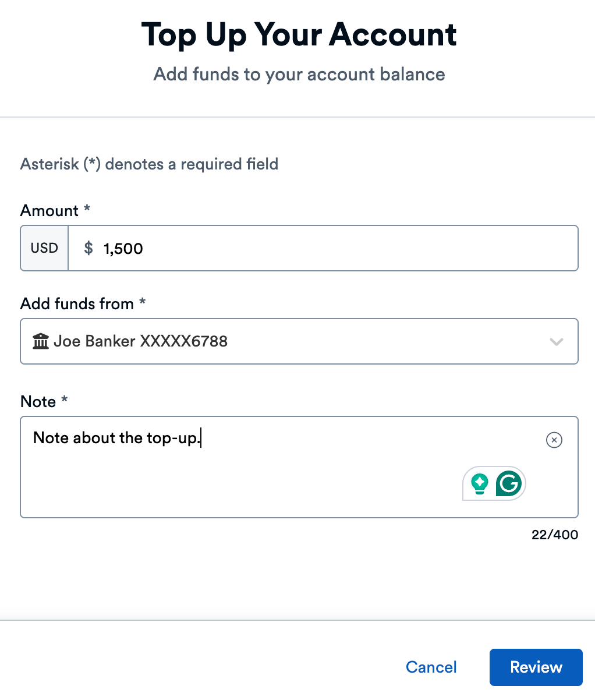The height and width of the screenshot is (700, 595).
Task: Click the dollar sign in the amount field
Action: click(x=88, y=248)
